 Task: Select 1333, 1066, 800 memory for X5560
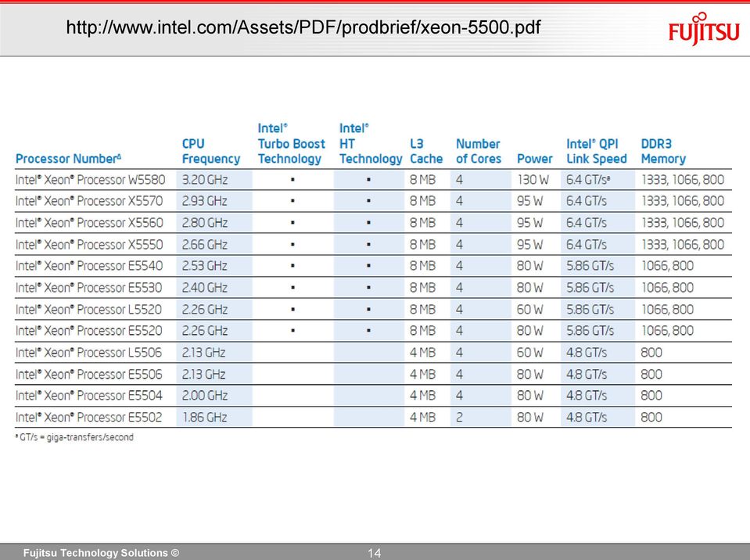coord(683,223)
